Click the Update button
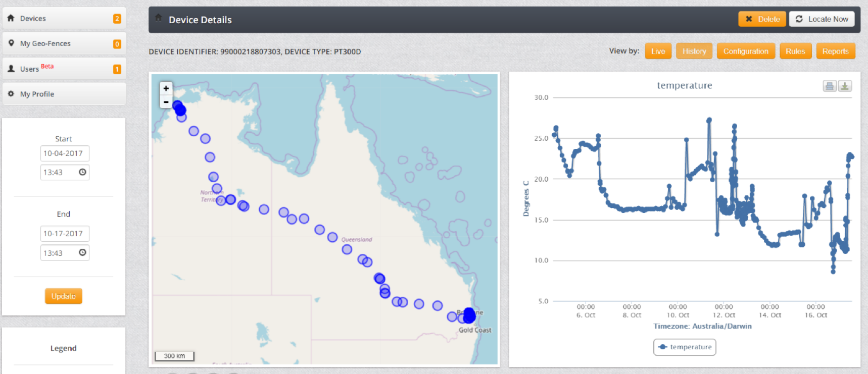The height and width of the screenshot is (374, 868). point(64,296)
